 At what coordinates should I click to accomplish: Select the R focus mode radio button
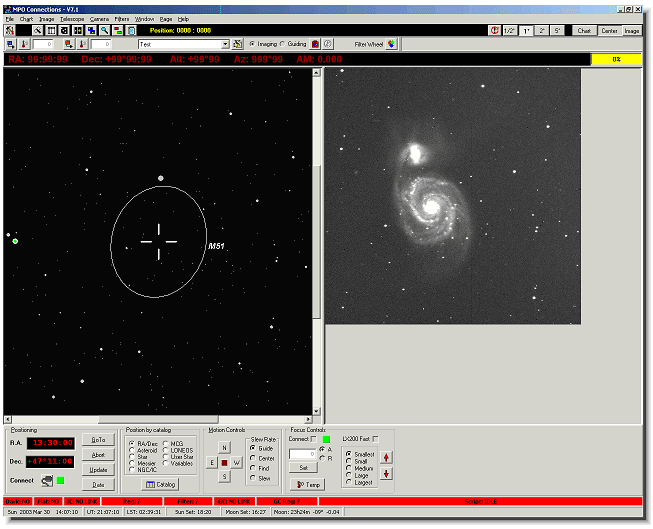coord(322,458)
